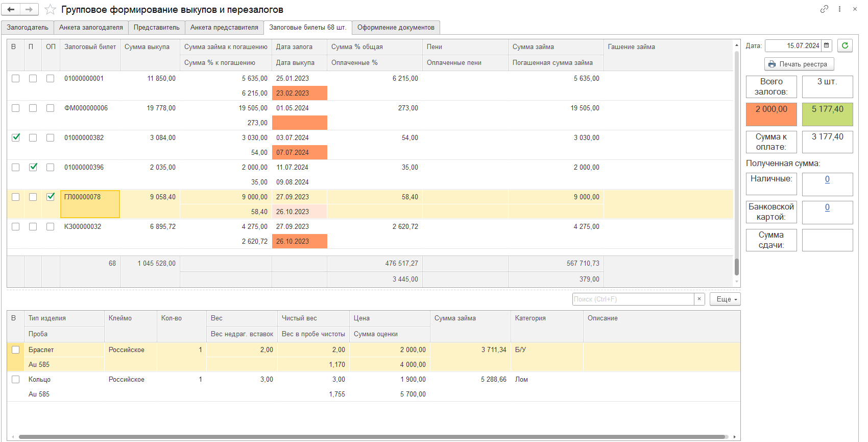The width and height of the screenshot is (868, 442).
Task: Click Пени column header
Action: coord(465,46)
